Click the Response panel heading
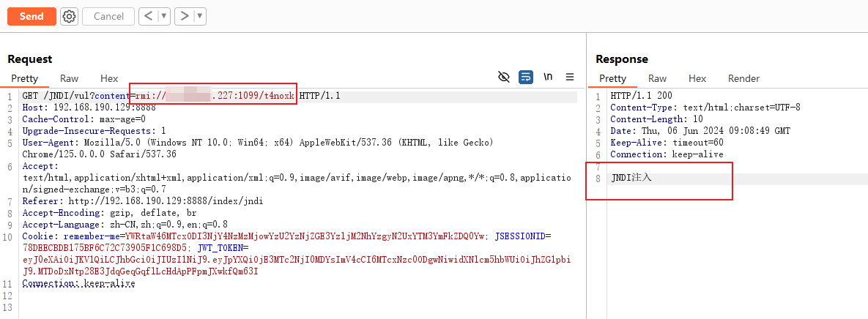Viewport: 868px width, 319px height. pyautogui.click(x=622, y=59)
